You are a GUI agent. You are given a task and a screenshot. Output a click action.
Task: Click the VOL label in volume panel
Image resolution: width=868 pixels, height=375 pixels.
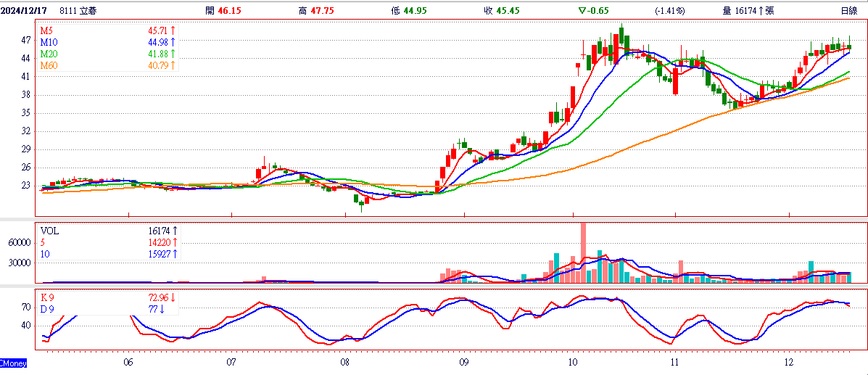pos(48,229)
